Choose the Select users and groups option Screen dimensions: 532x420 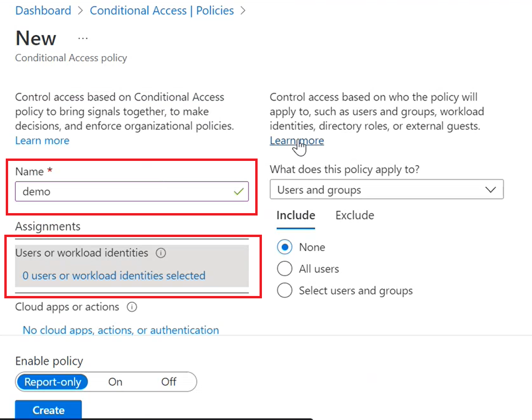(284, 290)
